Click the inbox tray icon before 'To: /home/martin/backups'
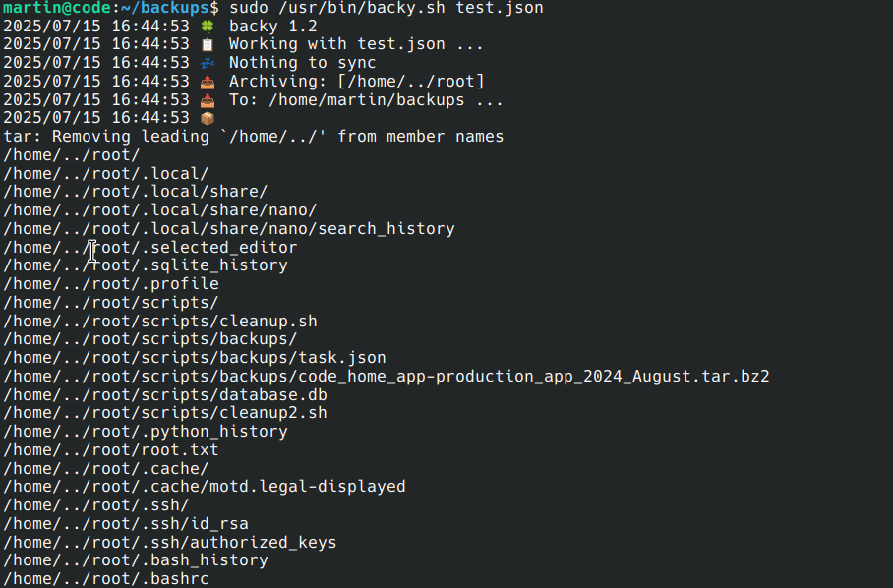The height and width of the screenshot is (588, 893). click(207, 99)
